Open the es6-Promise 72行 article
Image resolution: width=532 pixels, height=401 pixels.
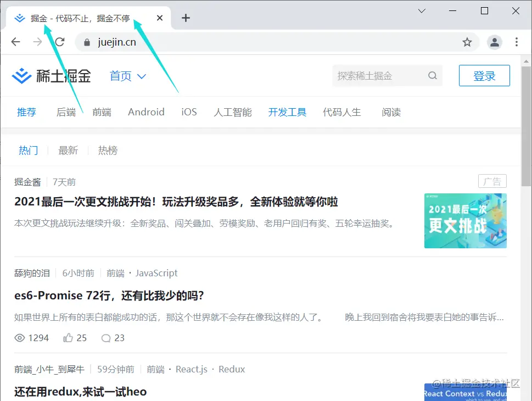click(109, 296)
